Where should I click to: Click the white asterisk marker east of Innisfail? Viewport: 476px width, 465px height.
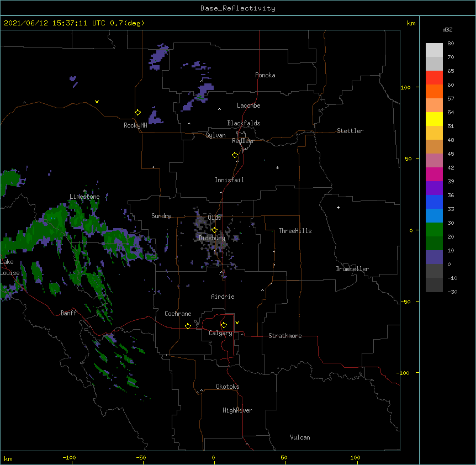pyautogui.click(x=277, y=168)
